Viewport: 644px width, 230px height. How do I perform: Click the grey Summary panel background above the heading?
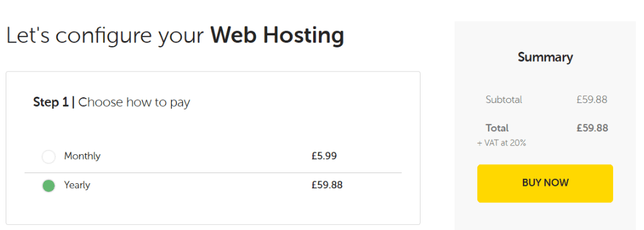click(x=545, y=35)
